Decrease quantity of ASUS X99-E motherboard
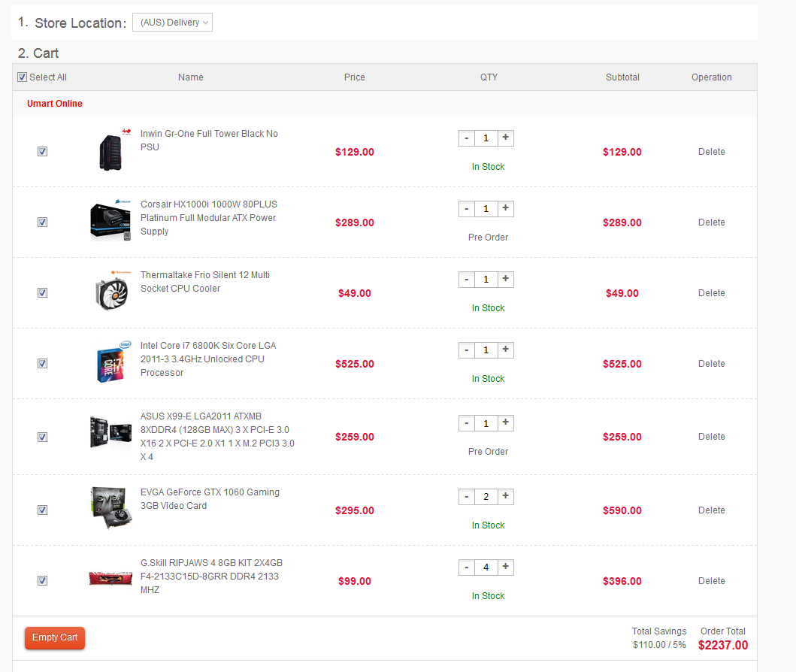 (x=467, y=423)
